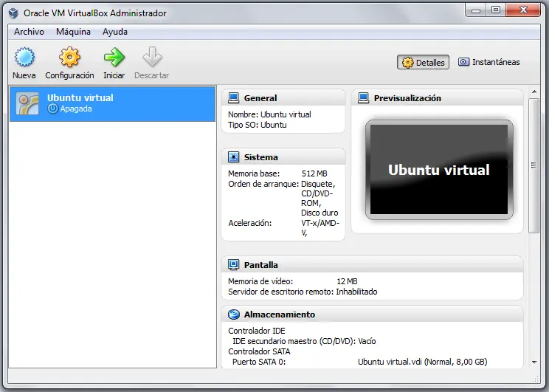Open the Ayuda menu

pyautogui.click(x=115, y=32)
